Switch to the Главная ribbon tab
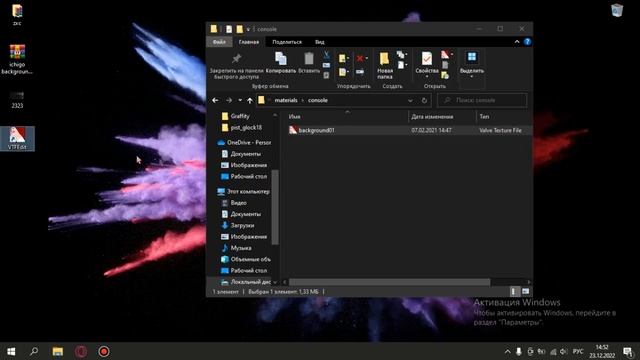640x360 pixels. (249, 42)
